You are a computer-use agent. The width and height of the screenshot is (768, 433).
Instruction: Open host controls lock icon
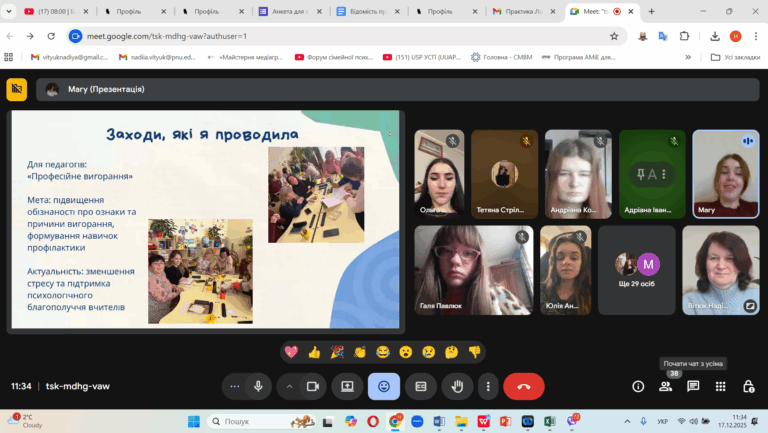click(748, 386)
